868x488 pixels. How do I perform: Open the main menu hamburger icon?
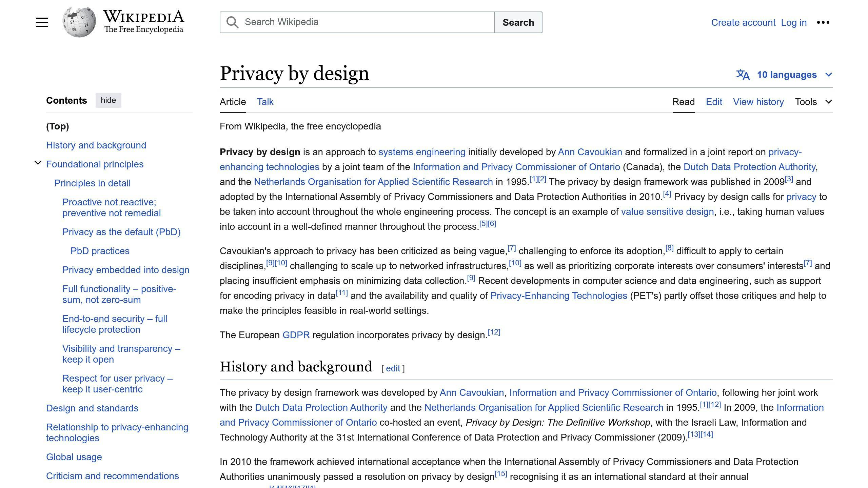pyautogui.click(x=42, y=22)
